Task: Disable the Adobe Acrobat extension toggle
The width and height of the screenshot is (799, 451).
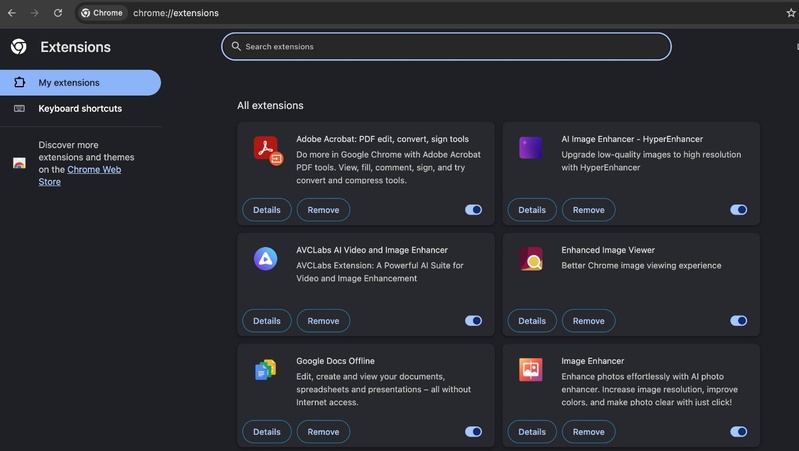Action: 473,209
